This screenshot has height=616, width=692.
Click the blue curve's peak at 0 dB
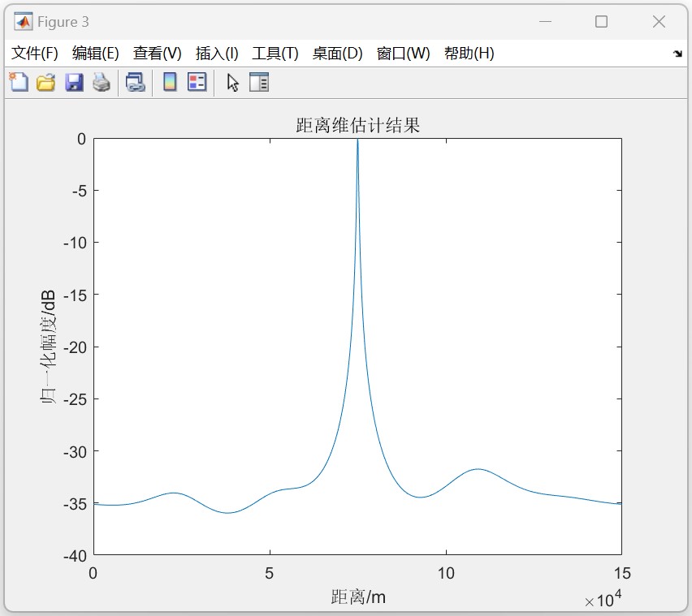click(357, 140)
